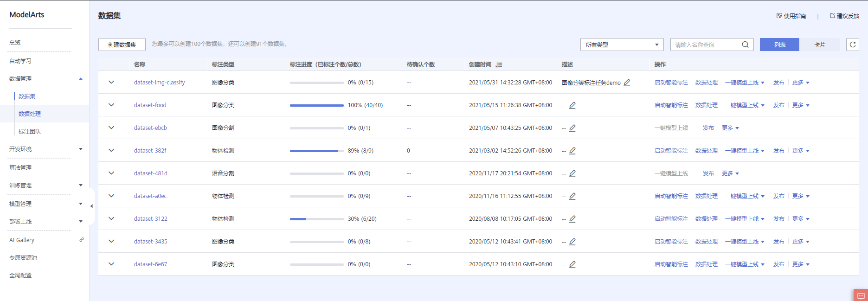Viewport: 868px width, 301px height.
Task: Click the search magnifier icon in name field
Action: click(745, 45)
